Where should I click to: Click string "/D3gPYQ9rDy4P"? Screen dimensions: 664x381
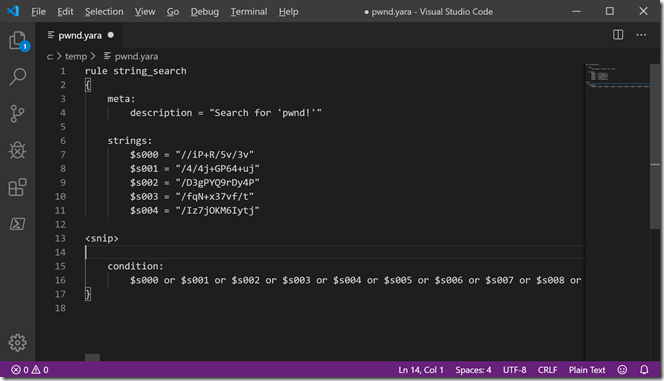(217, 182)
